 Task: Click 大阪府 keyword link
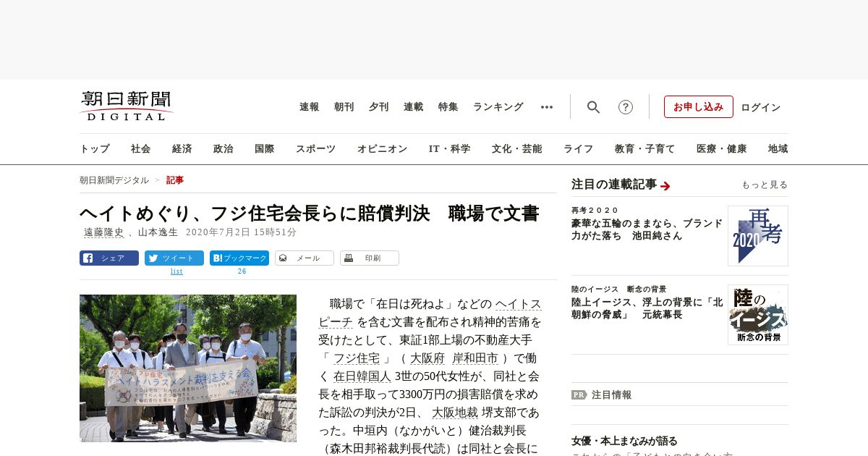(427, 358)
